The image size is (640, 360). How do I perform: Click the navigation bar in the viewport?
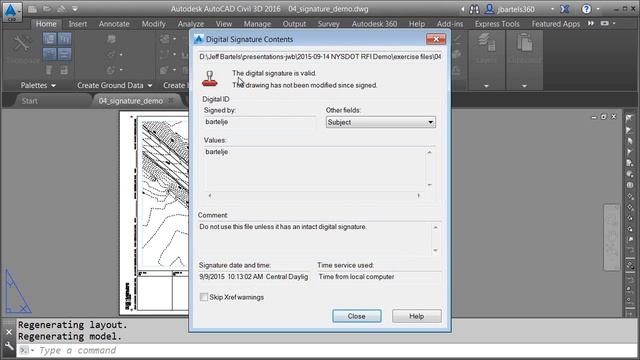[611, 237]
